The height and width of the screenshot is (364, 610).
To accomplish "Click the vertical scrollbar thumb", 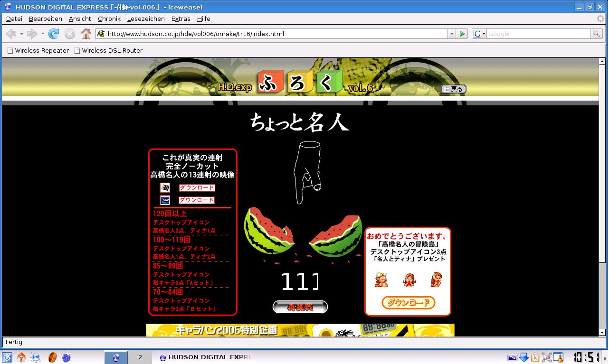I will point(602,163).
